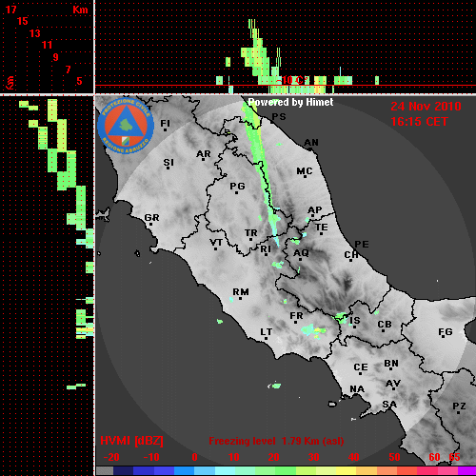Click the "30" value on the dBZ scale

pyautogui.click(x=313, y=457)
